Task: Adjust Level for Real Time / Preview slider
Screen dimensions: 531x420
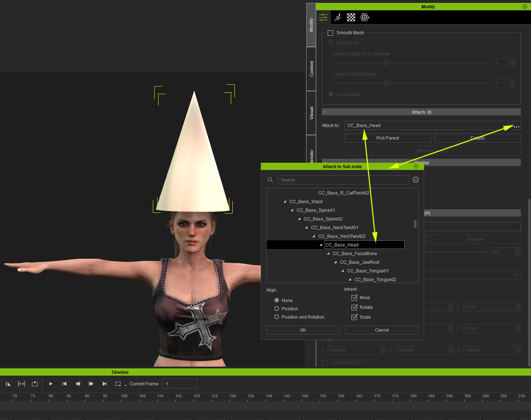Action: 386,63
